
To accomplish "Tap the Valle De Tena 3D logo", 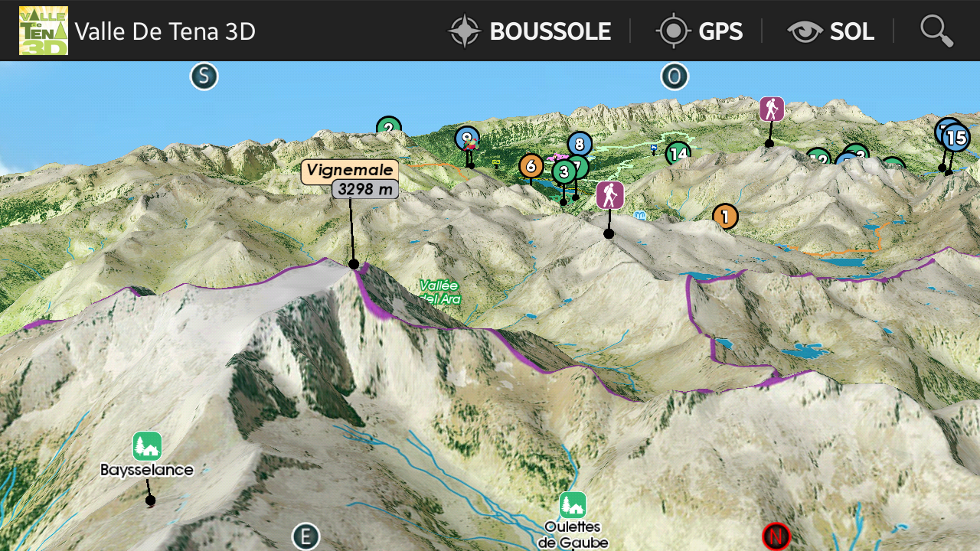I will pos(44,31).
